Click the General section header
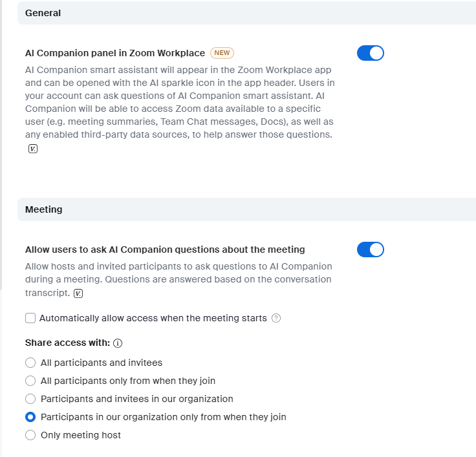Viewport: 476px width, 457px height. point(43,13)
